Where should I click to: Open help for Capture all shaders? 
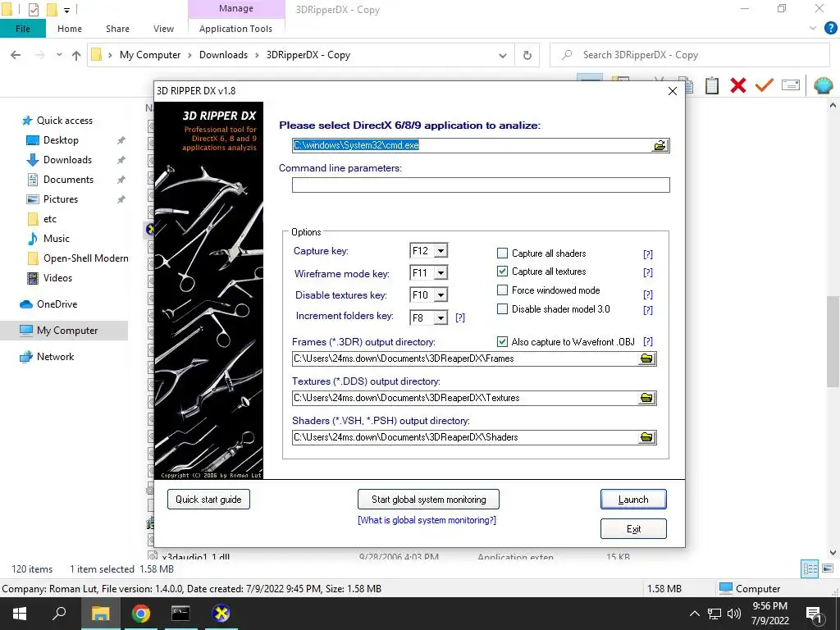(x=648, y=254)
